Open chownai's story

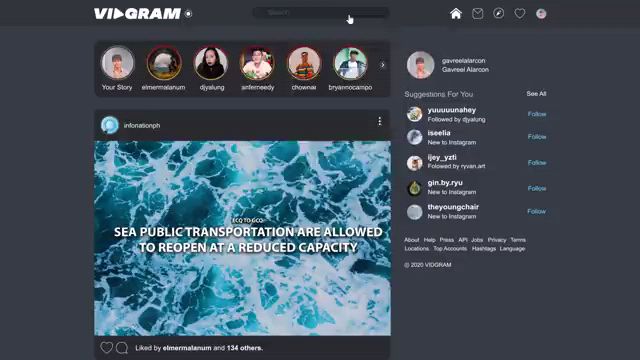point(304,62)
